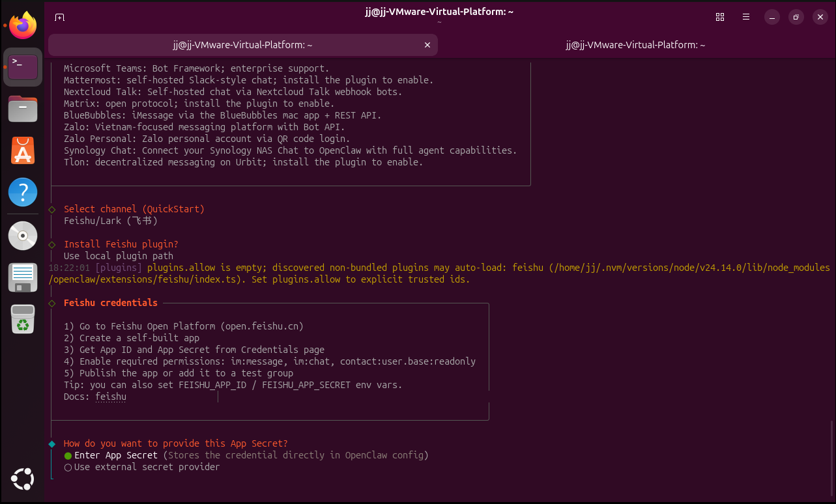Viewport: 836px width, 504px height.
Task: Open the Help application
Action: (x=23, y=193)
